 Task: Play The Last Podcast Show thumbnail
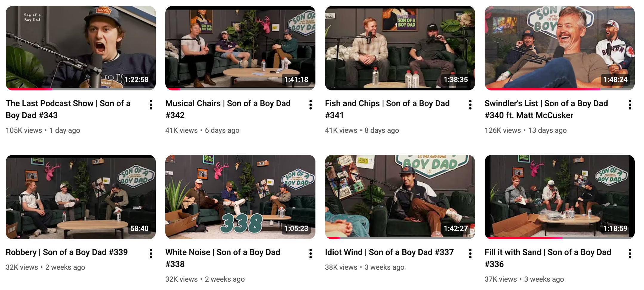(x=81, y=48)
